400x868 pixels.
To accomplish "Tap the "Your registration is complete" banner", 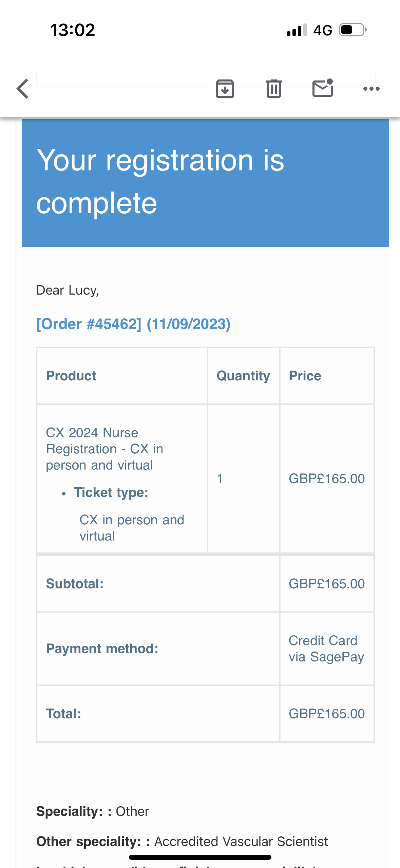I will pos(205,182).
